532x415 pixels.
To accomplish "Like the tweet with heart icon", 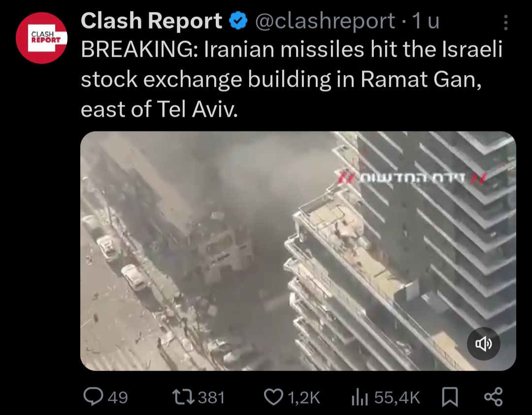I will pos(273,397).
